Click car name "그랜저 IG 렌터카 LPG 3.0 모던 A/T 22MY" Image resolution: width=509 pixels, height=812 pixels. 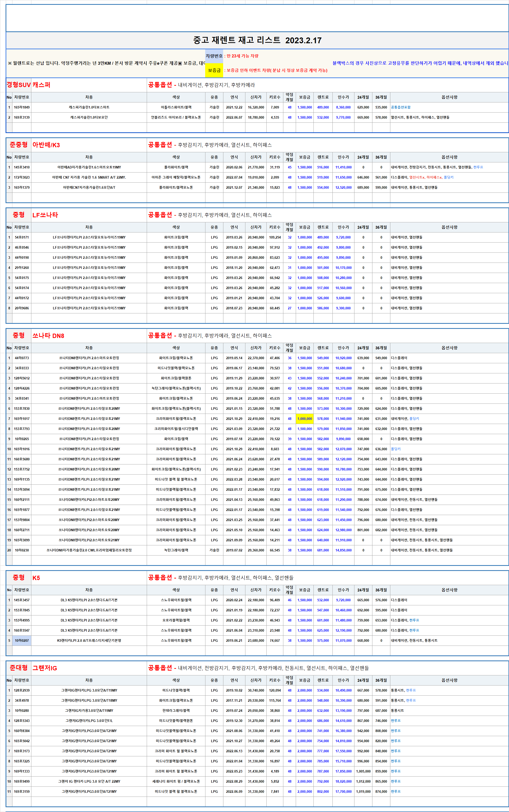click(89, 781)
